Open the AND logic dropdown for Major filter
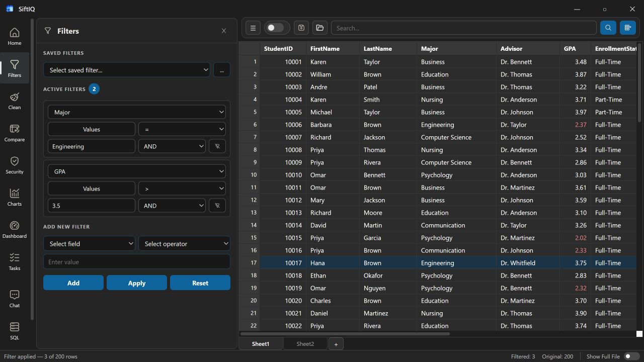The width and height of the screenshot is (644, 362). [x=172, y=146]
